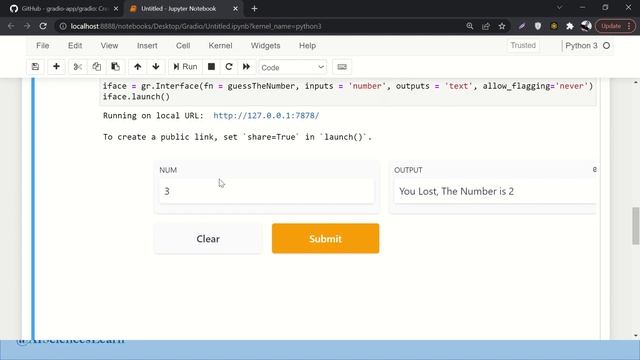The image size is (640, 360).
Task: Open the local URL http://127.0.0.1:7878/
Action: [266, 116]
